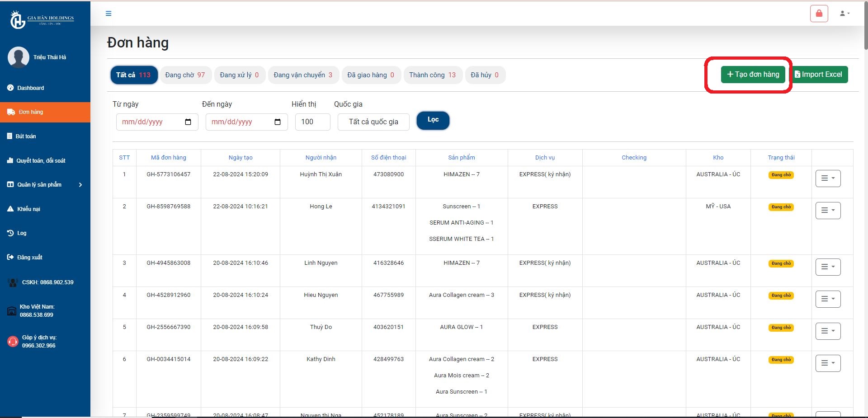Open the Tất cả quốc gia dropdown

(373, 122)
